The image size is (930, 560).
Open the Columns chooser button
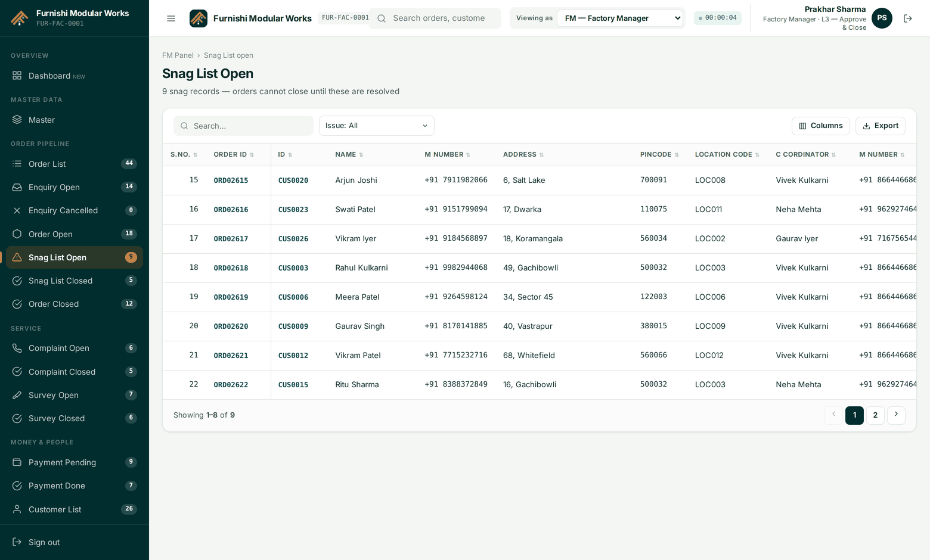click(x=821, y=126)
